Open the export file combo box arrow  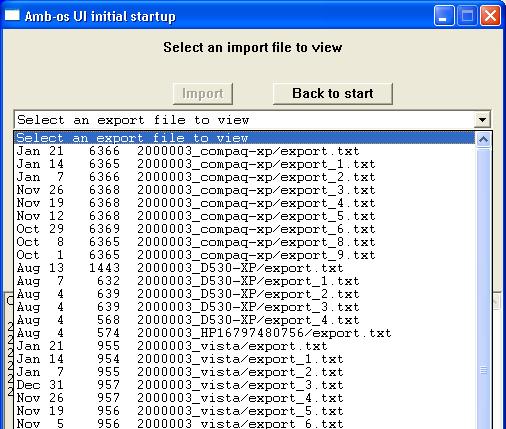(482, 120)
